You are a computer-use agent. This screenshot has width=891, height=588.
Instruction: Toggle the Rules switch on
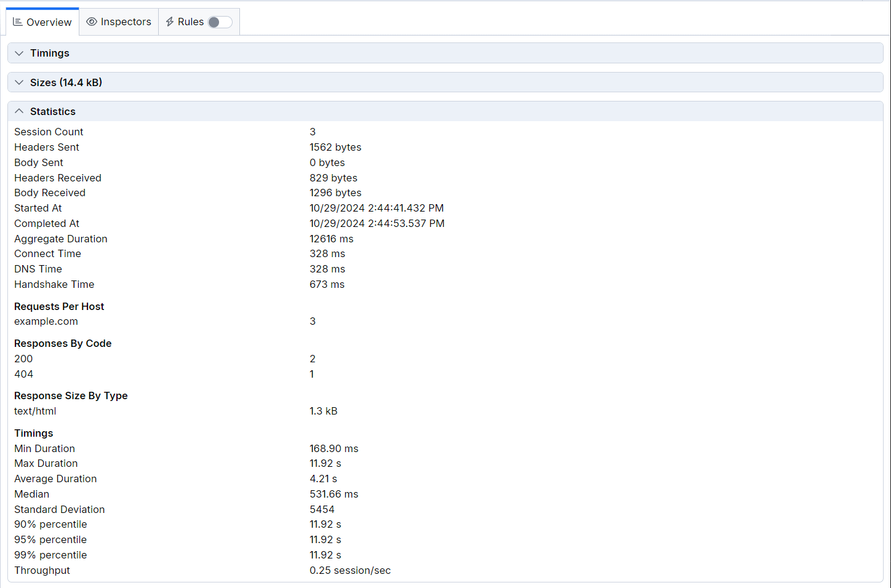click(220, 22)
